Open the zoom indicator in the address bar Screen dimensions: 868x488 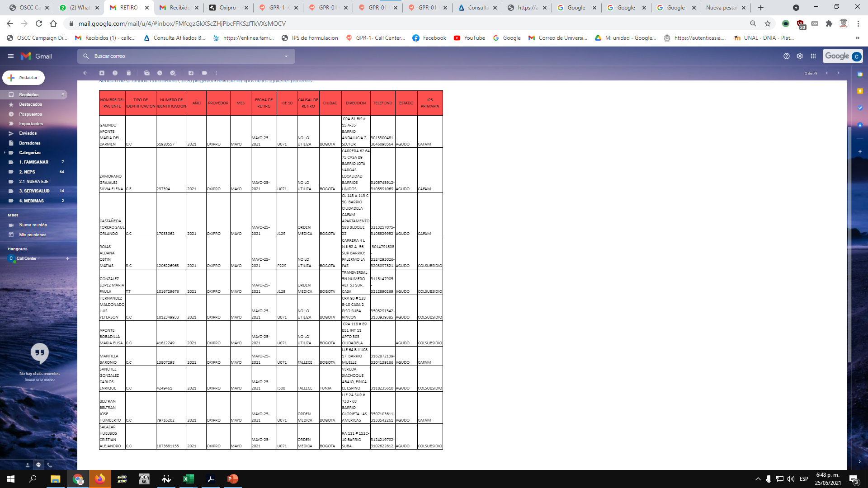pyautogui.click(x=753, y=23)
